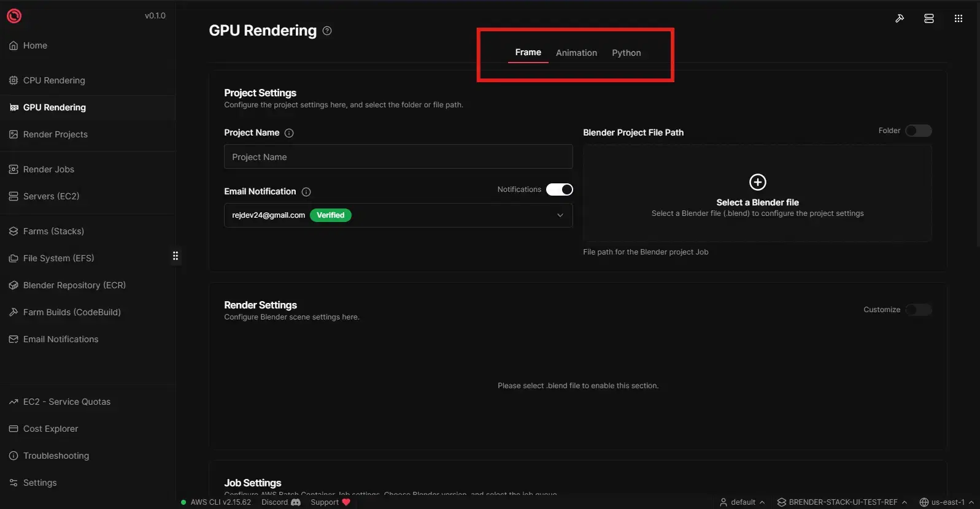Click the Home icon in sidebar

pyautogui.click(x=14, y=45)
